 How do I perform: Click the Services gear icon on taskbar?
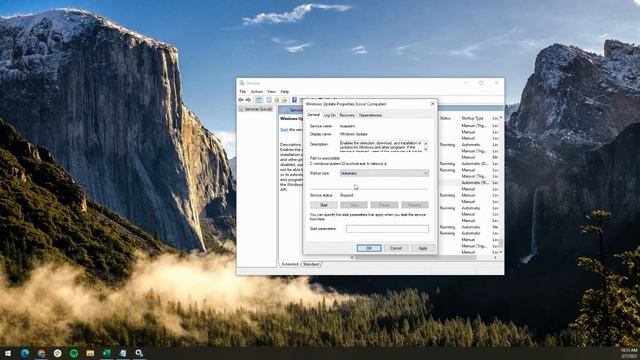(139, 353)
